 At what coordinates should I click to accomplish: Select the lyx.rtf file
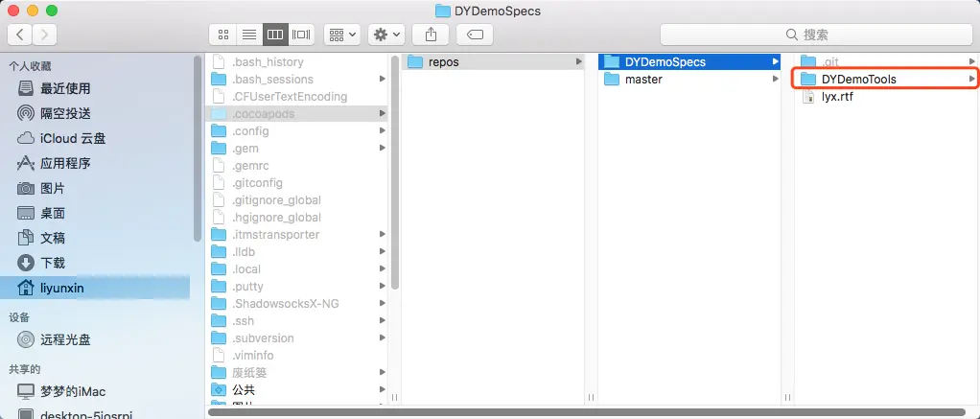[x=886, y=97]
